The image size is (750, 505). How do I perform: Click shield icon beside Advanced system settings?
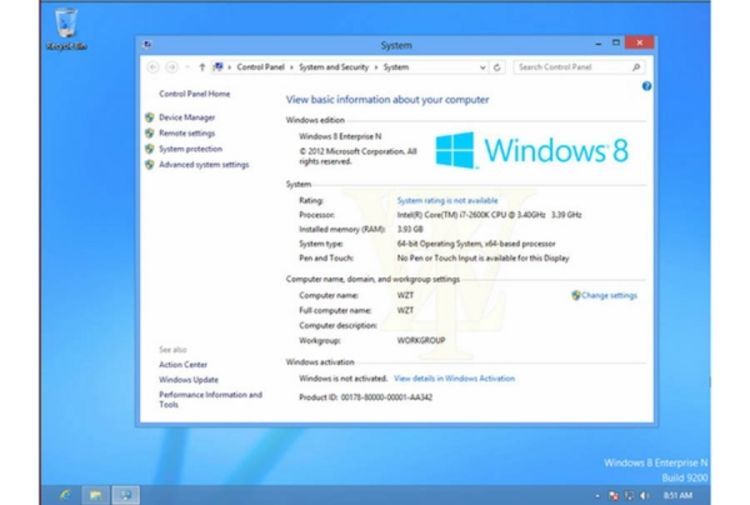pos(150,165)
